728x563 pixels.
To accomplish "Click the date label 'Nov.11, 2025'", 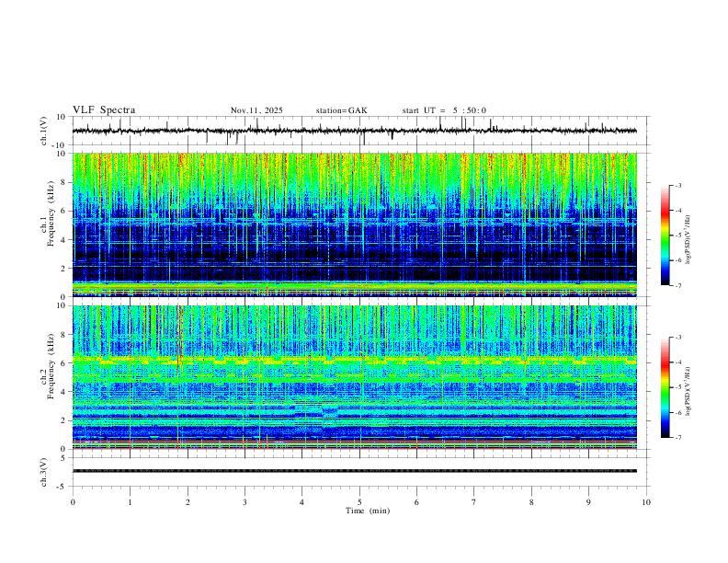I will tap(256, 110).
